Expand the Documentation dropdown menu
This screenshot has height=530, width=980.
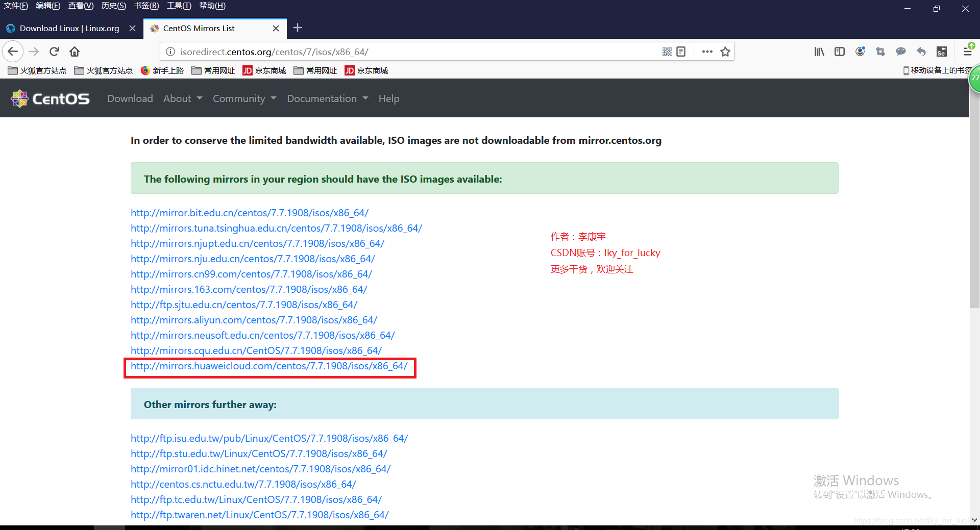click(327, 98)
